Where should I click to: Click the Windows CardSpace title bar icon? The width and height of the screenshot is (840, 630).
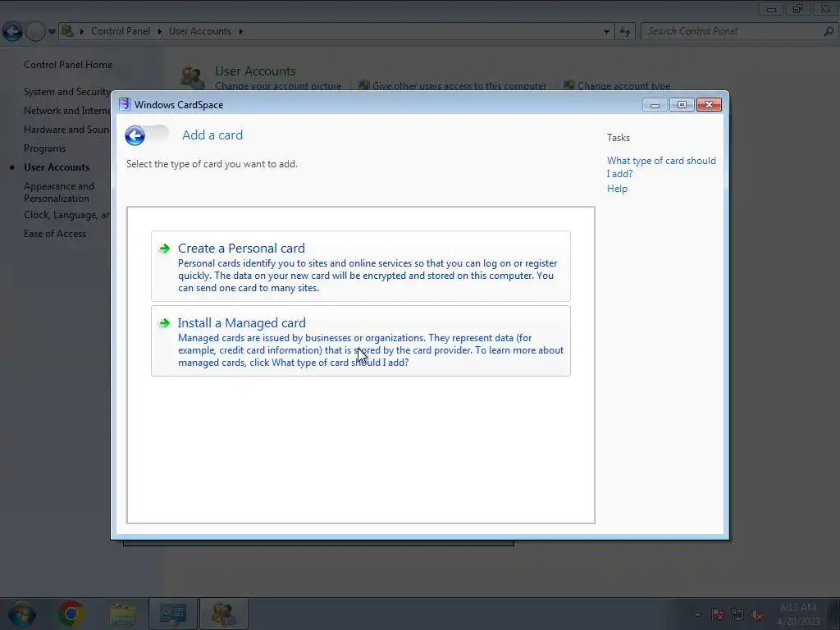[x=125, y=104]
